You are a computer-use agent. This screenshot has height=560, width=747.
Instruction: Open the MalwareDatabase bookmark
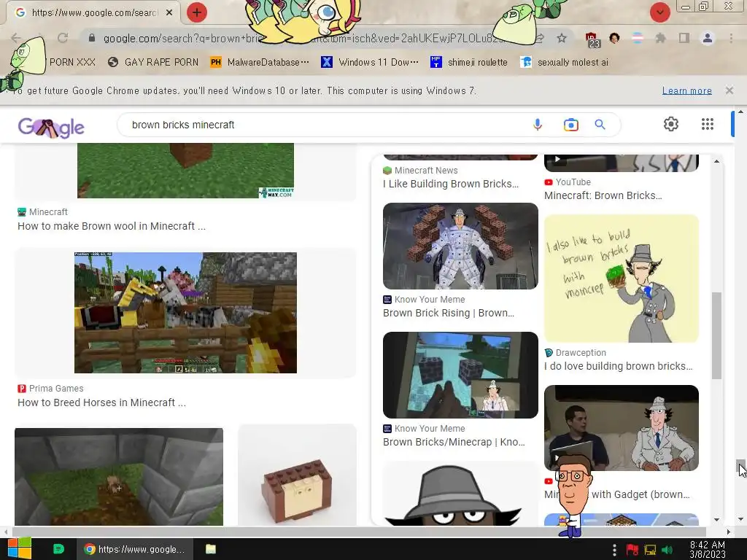(x=260, y=63)
